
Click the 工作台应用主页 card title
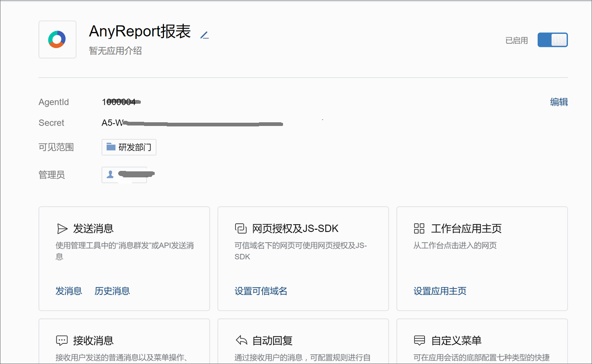[466, 228]
